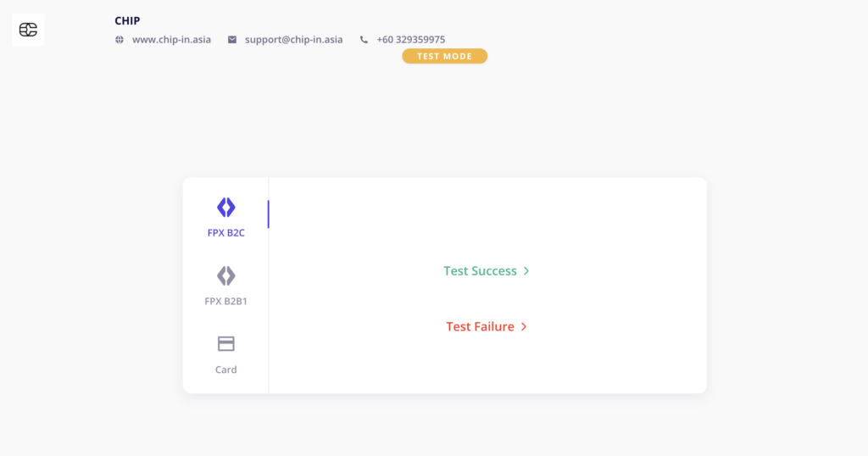Select the FPX B2B1 diamond icon
The width and height of the screenshot is (868, 456).
point(225,275)
